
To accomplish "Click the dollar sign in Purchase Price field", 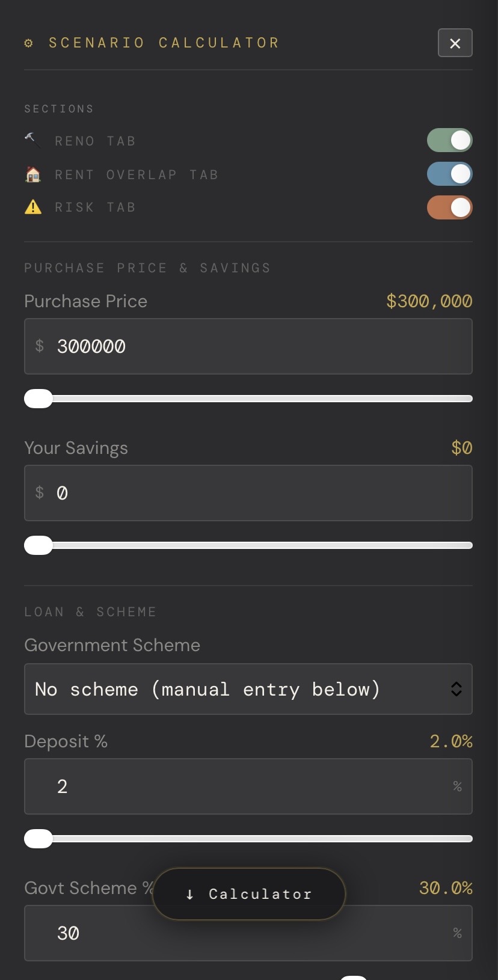I will pyautogui.click(x=39, y=346).
